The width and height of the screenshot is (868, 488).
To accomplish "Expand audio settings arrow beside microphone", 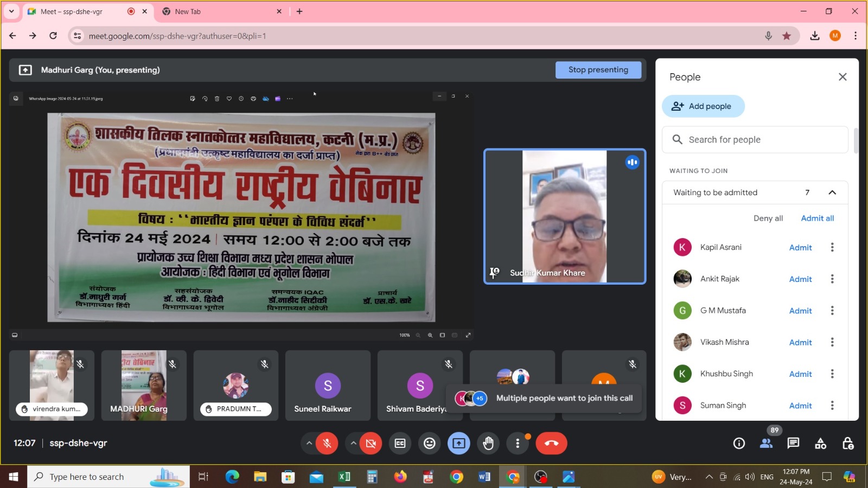I will pos(309,443).
